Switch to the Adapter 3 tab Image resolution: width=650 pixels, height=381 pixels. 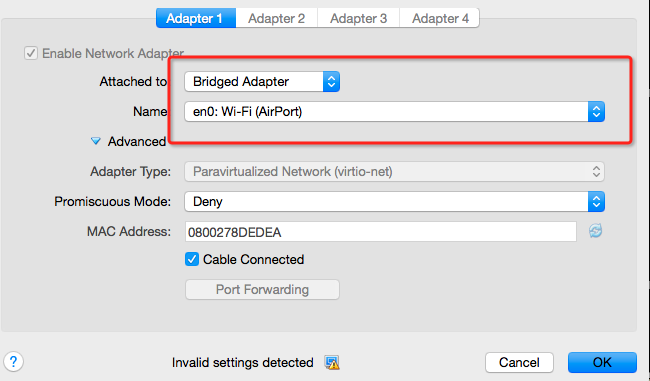click(x=359, y=18)
